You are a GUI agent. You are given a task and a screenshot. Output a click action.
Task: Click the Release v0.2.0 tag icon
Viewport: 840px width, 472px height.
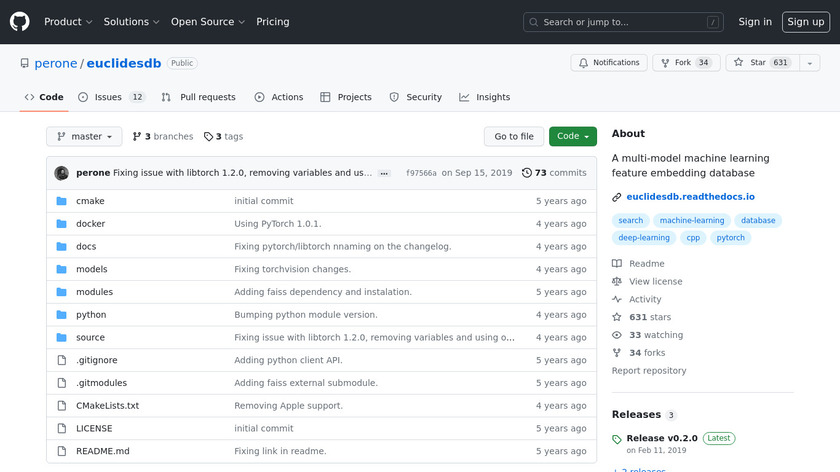[x=617, y=438]
